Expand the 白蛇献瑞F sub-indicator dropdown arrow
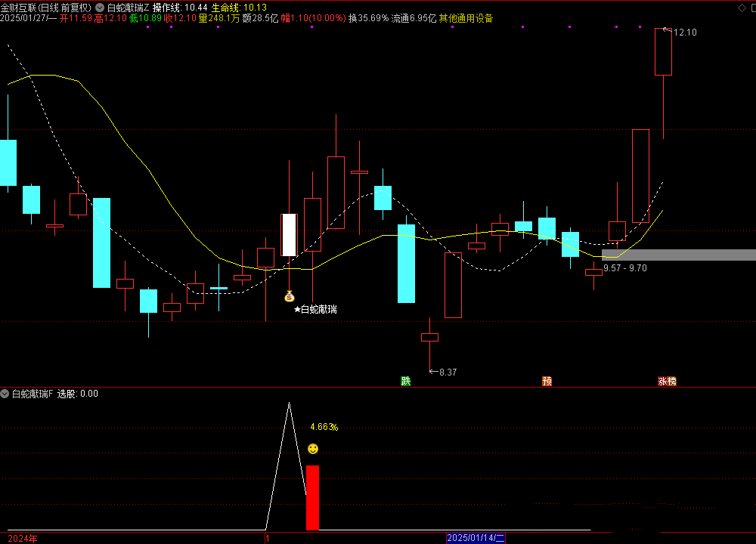756x544 pixels. (x=5, y=394)
